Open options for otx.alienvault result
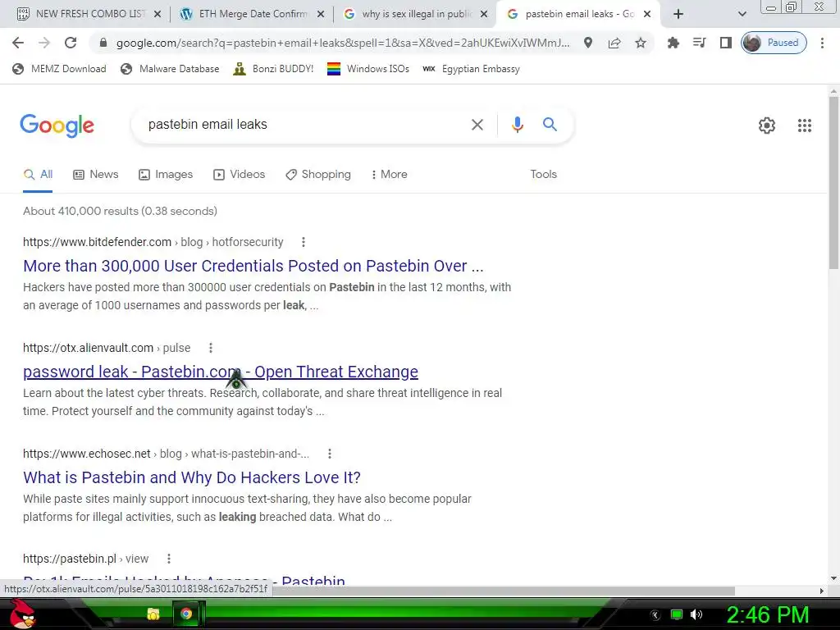 click(x=211, y=348)
